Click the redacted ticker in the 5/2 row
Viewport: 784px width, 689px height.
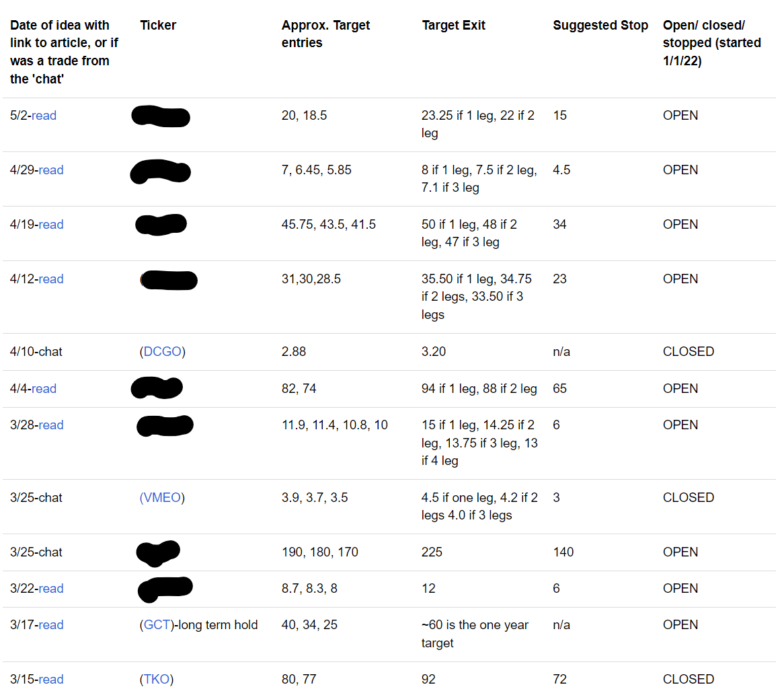(161, 116)
